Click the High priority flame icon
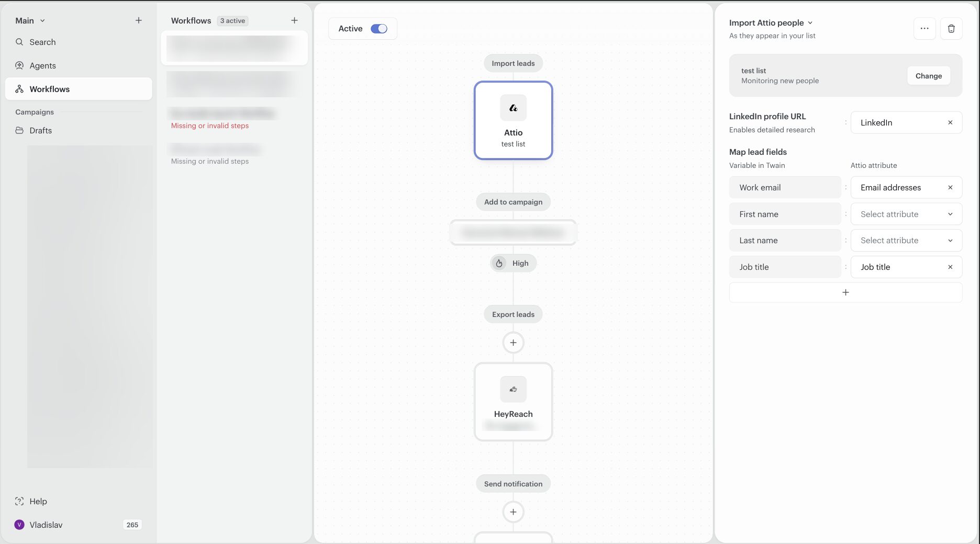Viewport: 980px width, 544px height. pyautogui.click(x=499, y=263)
